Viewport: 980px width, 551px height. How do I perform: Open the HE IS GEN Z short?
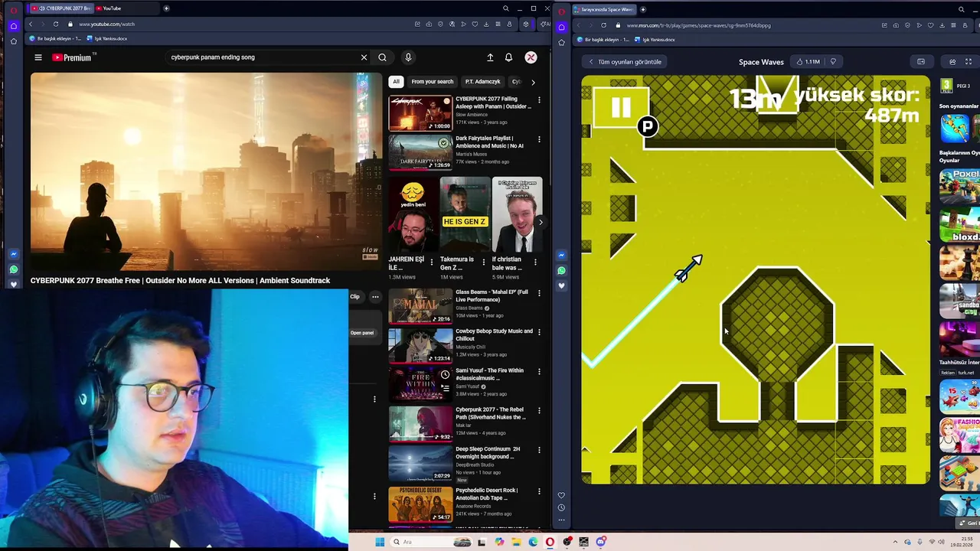(x=465, y=215)
